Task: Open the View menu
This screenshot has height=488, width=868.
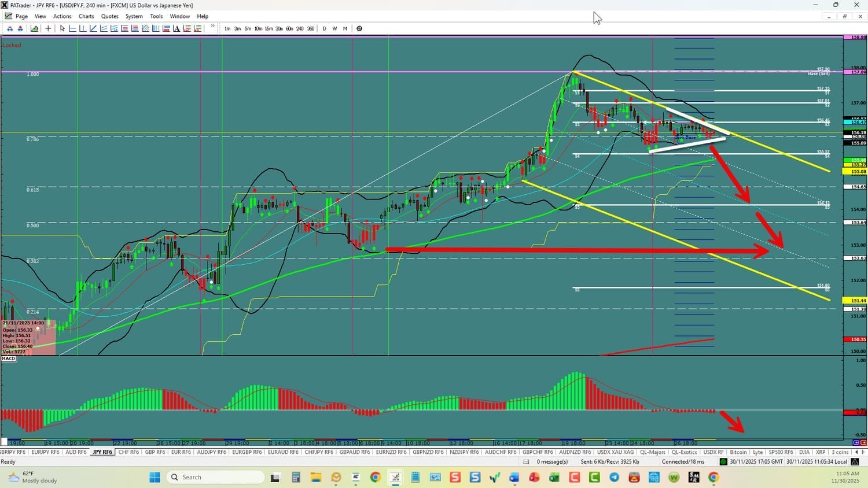Action: (41, 16)
